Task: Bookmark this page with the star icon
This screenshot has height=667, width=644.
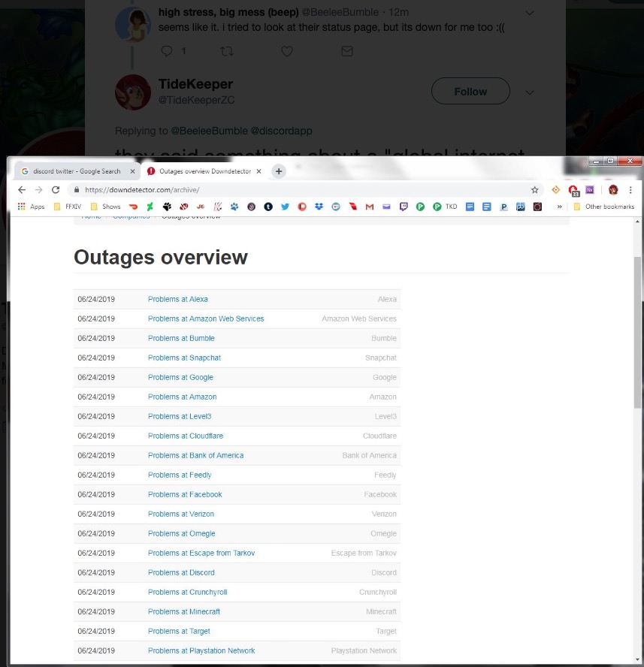Action: (534, 190)
